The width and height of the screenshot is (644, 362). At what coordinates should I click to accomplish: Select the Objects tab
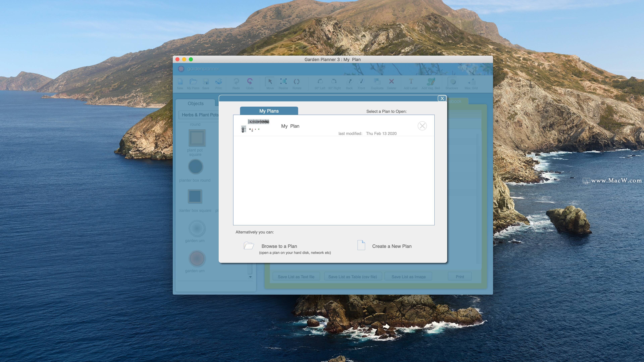196,103
